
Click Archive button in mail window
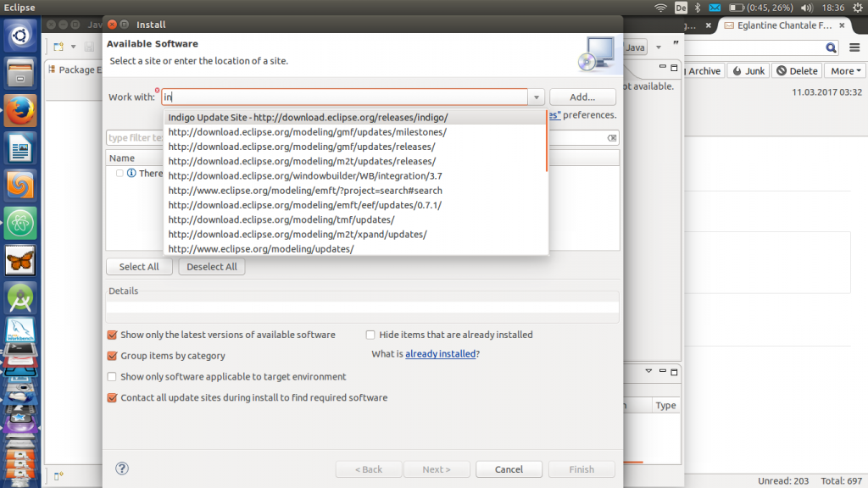[x=704, y=71]
